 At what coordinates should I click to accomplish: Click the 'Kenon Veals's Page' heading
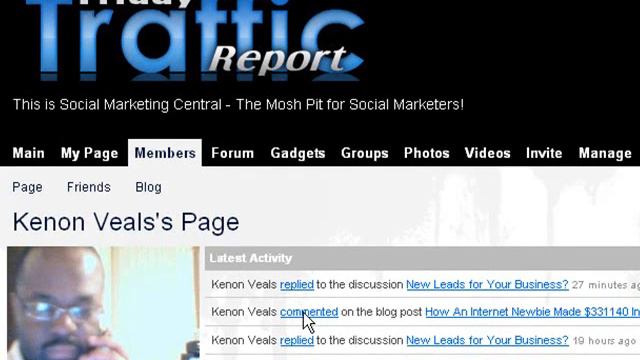pos(126,222)
